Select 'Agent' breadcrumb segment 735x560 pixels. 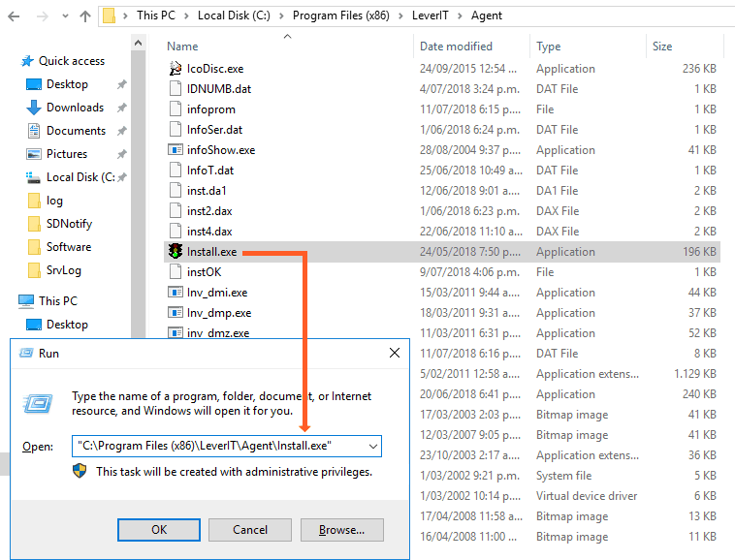[486, 16]
